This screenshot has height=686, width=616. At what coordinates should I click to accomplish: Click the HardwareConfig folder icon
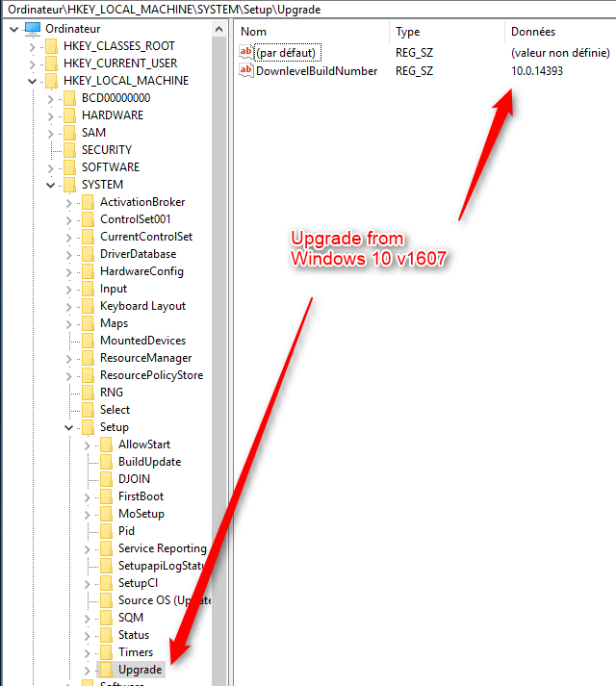[x=88, y=271]
